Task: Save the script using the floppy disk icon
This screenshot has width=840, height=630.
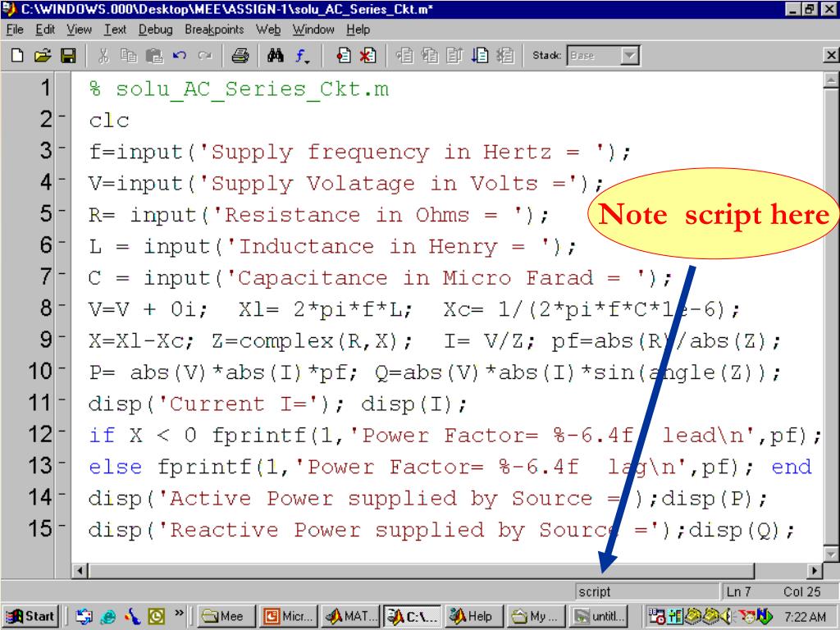Action: [68, 55]
